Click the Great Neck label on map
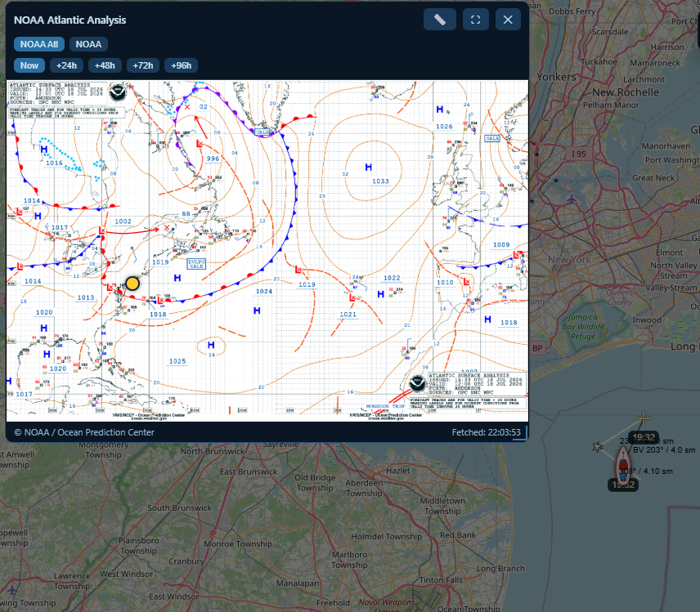This screenshot has height=612, width=700. click(653, 178)
